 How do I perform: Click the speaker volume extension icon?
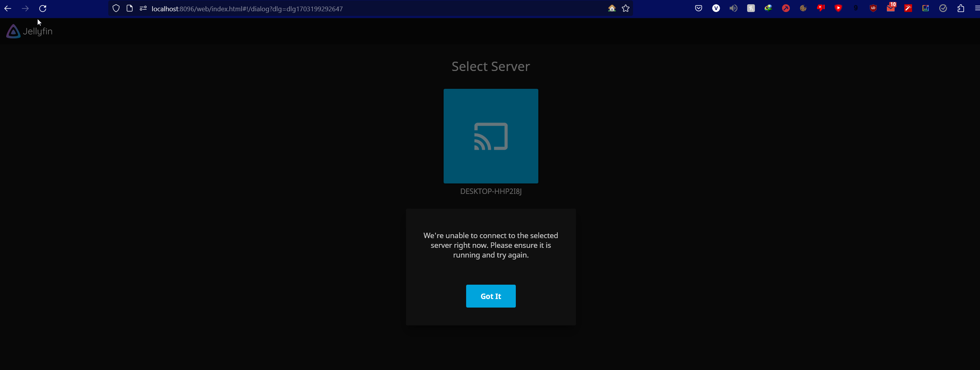(734, 9)
